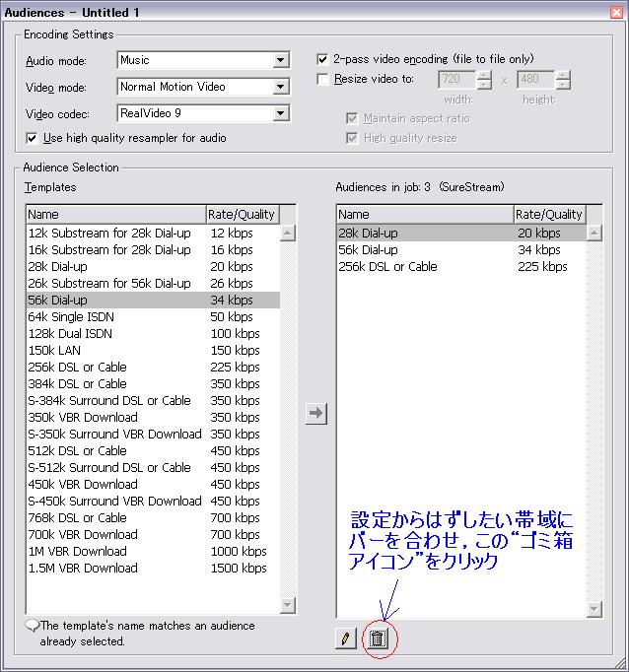The image size is (629, 672).
Task: Select 256k DSL or Cable in Audiences in job
Action: click(461, 267)
